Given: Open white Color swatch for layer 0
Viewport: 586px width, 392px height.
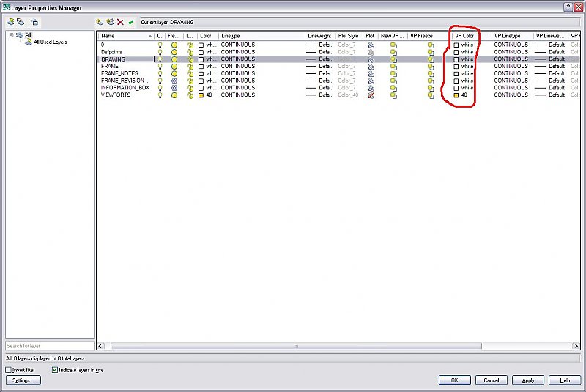Looking at the screenshot, I should [x=201, y=45].
